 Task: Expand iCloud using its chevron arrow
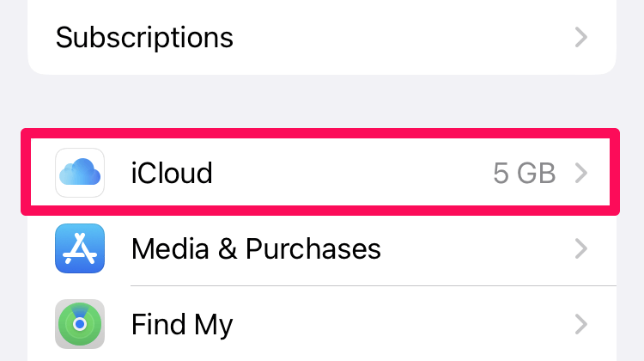click(x=580, y=173)
